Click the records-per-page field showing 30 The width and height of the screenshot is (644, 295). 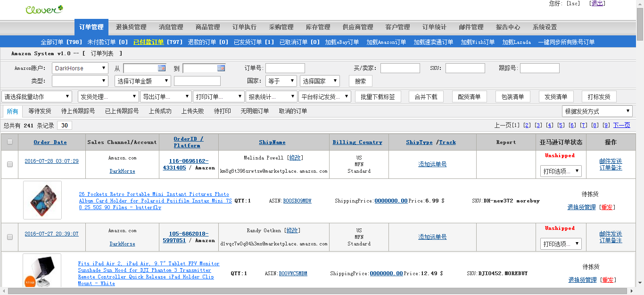[65, 126]
